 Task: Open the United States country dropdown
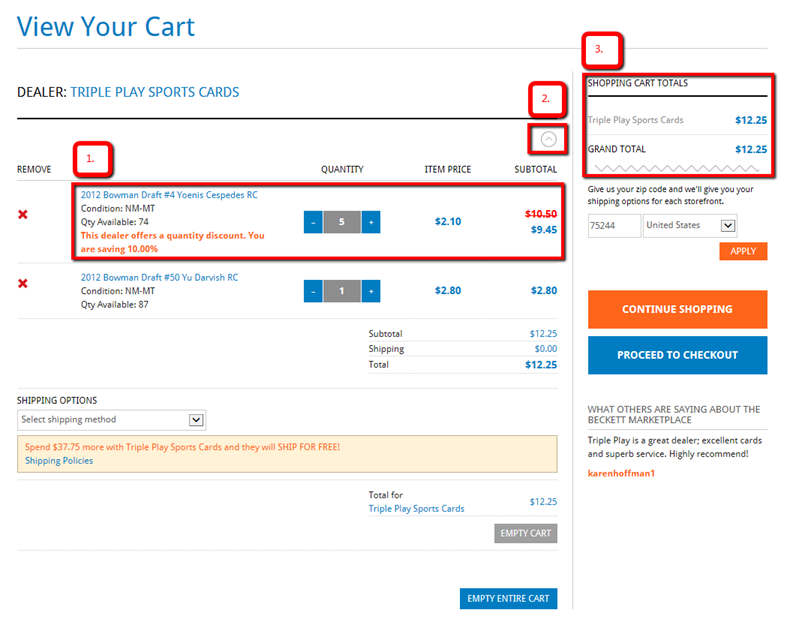click(690, 225)
